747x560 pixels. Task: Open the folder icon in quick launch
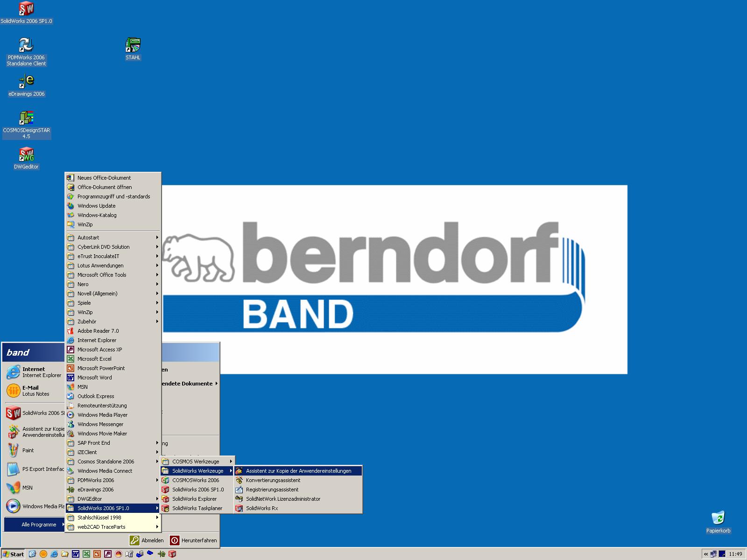point(65,554)
